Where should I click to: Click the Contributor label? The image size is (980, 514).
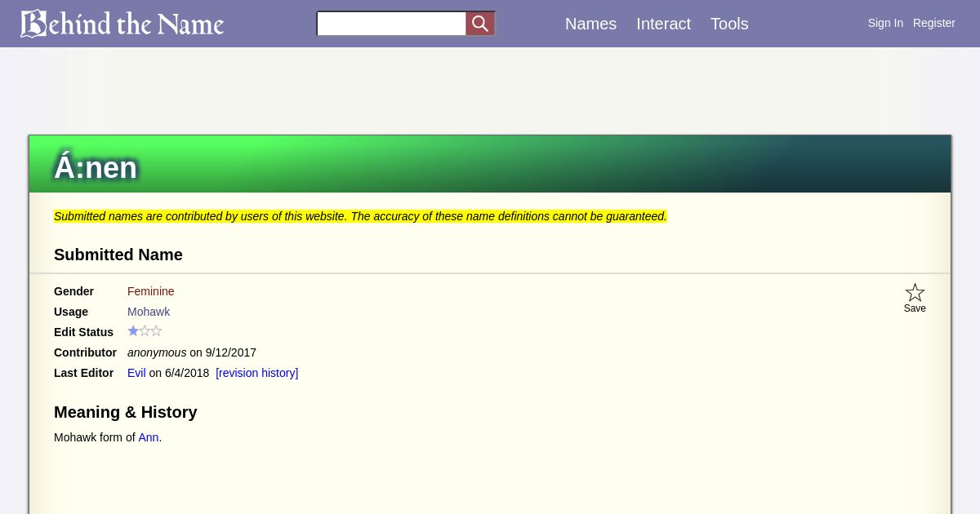pyautogui.click(x=85, y=352)
